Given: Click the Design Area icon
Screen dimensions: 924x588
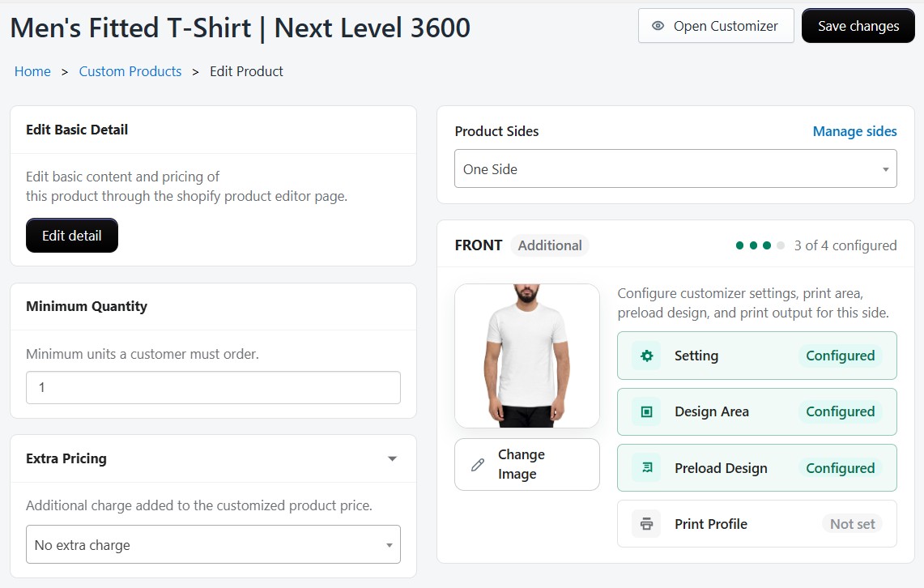Looking at the screenshot, I should pyautogui.click(x=645, y=411).
